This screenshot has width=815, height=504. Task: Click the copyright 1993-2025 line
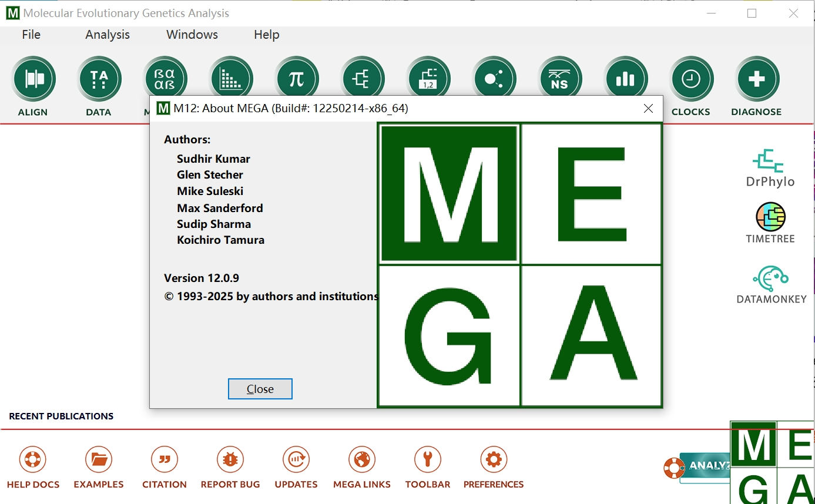click(271, 296)
